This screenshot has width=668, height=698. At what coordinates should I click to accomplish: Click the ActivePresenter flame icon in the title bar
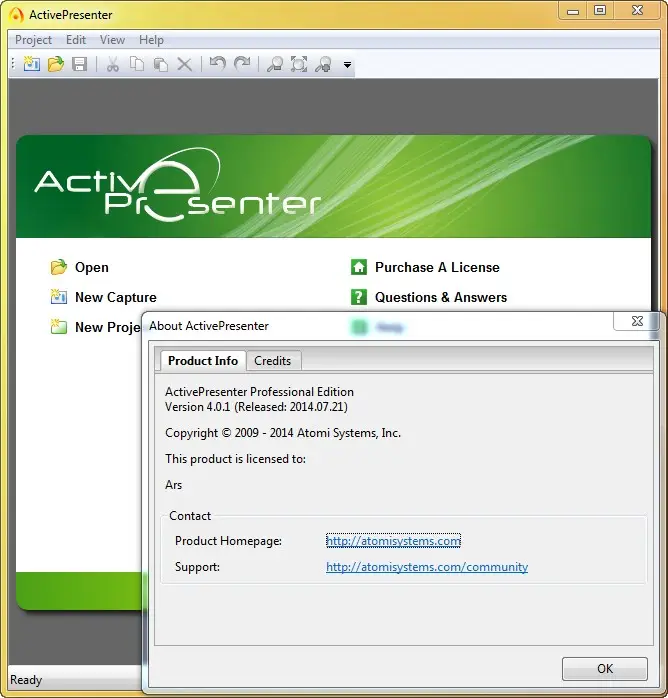[x=16, y=15]
